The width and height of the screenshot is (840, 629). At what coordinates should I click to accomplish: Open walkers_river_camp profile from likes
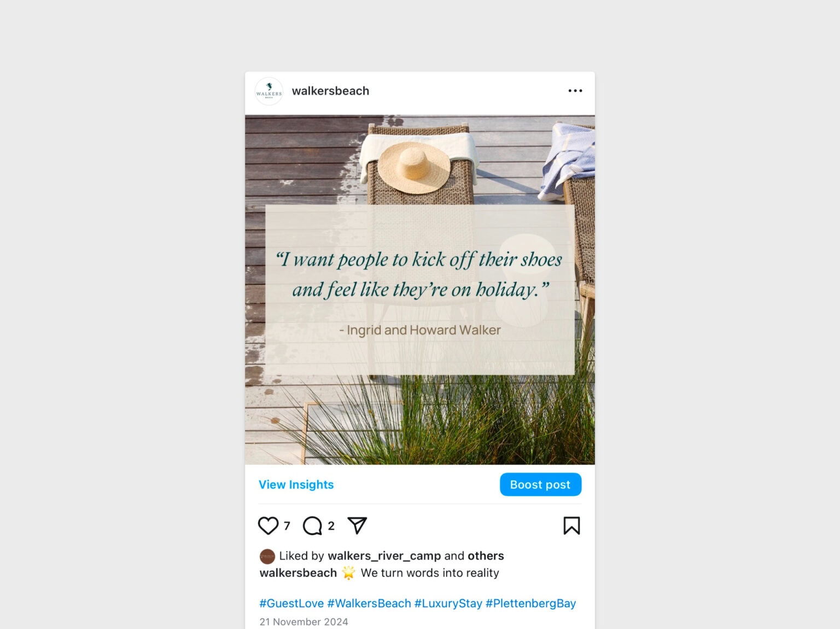point(384,556)
